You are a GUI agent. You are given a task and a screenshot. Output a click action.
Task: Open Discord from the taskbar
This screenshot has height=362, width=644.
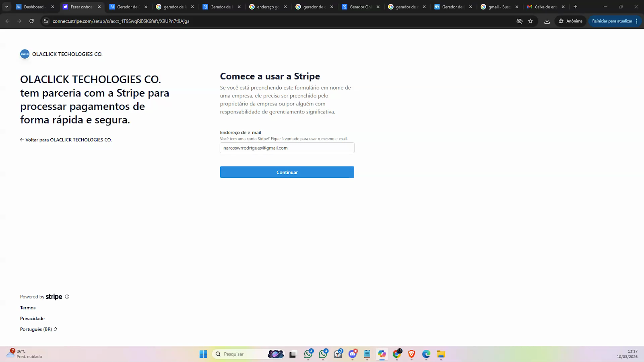[353, 354]
